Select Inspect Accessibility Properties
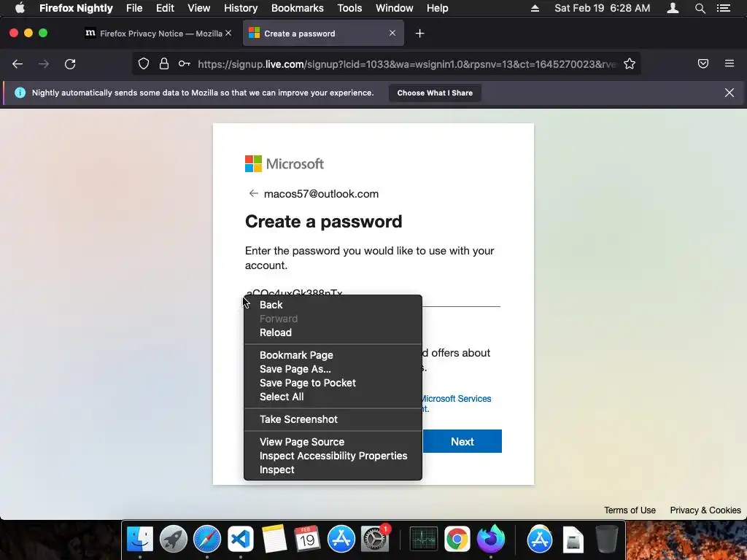The height and width of the screenshot is (560, 747). (x=333, y=456)
